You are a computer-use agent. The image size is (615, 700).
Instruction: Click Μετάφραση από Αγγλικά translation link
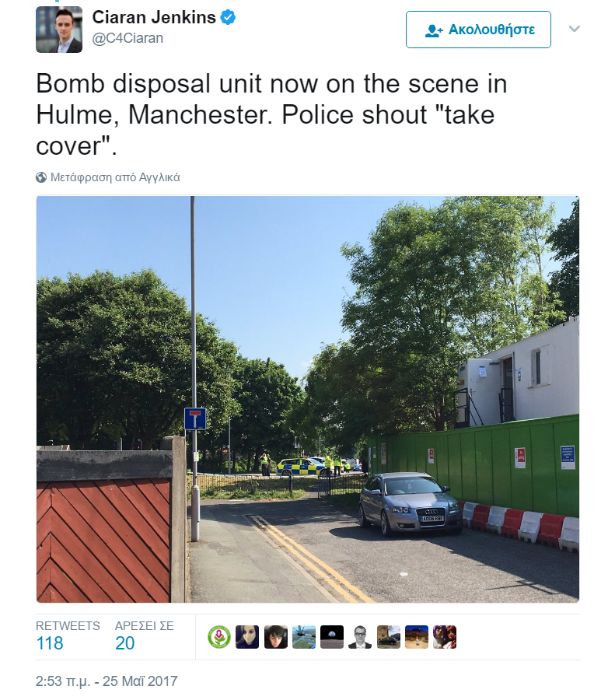coord(115,177)
